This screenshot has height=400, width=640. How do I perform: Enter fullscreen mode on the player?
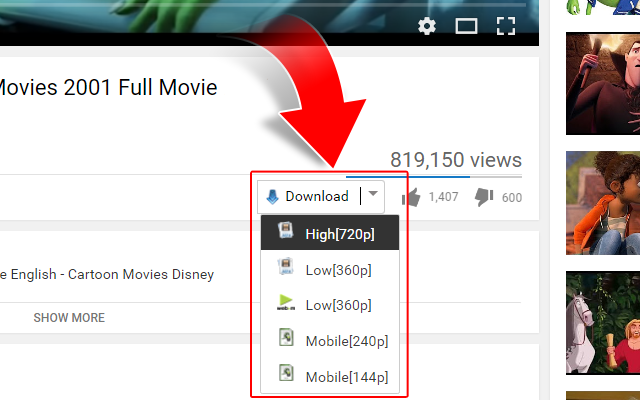coord(506,27)
